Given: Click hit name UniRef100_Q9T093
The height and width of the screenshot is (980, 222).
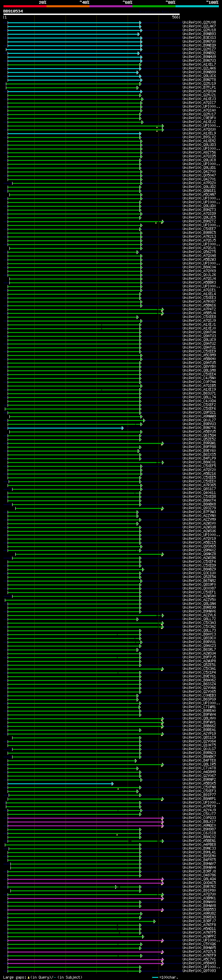Looking at the screenshot, I should coord(199,971).
